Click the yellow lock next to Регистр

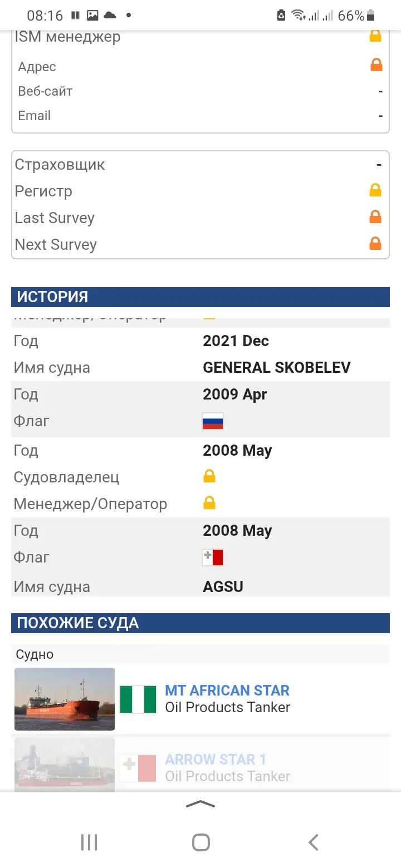click(x=375, y=190)
